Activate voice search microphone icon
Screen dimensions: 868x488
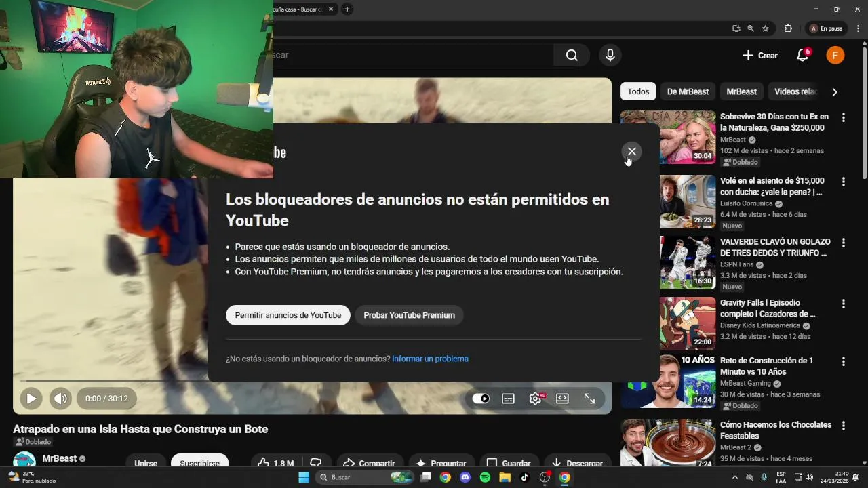610,56
